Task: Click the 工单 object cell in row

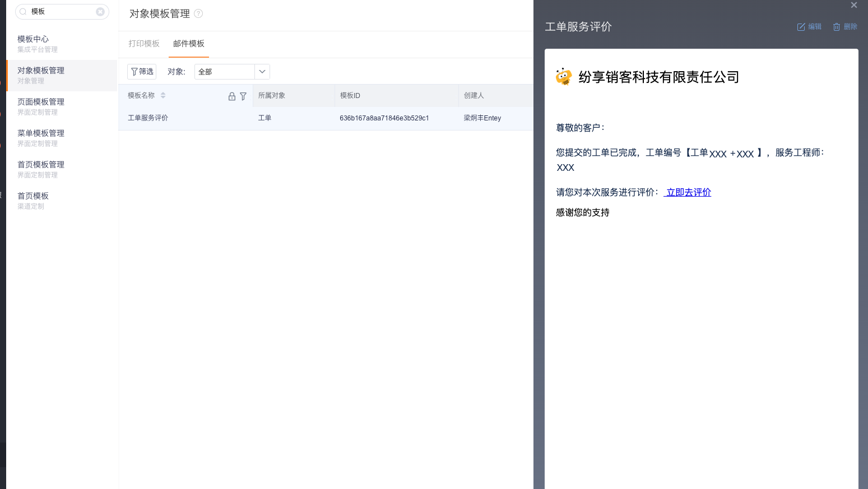Action: coord(264,118)
